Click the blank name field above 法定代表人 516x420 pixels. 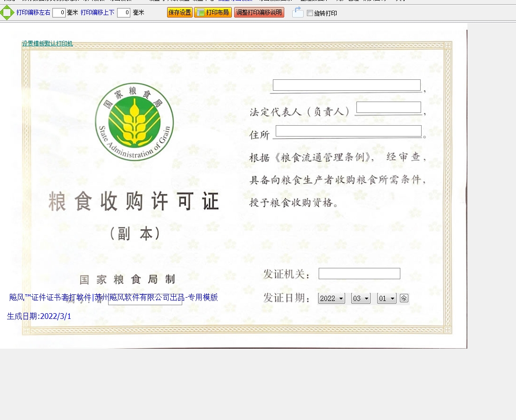point(347,85)
